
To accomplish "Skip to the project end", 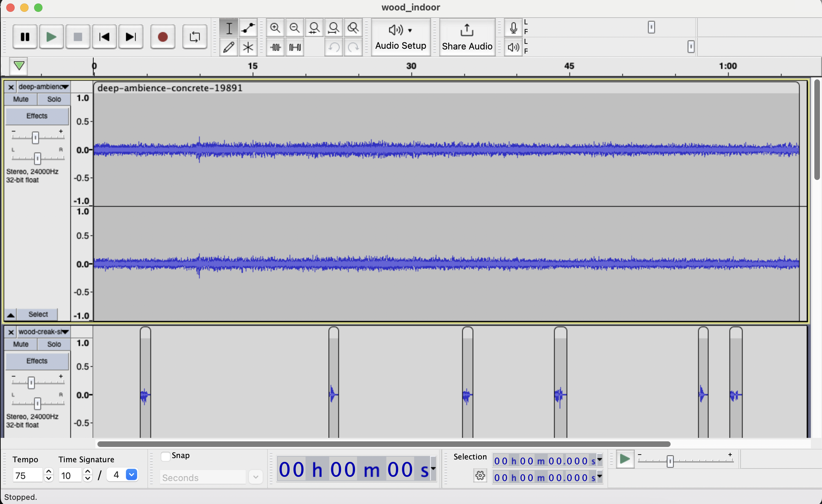I will 131,37.
